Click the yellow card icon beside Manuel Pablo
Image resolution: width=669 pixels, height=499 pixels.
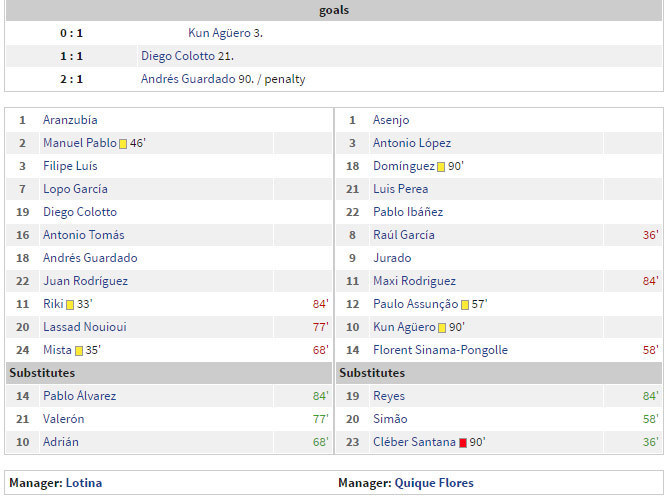123,143
